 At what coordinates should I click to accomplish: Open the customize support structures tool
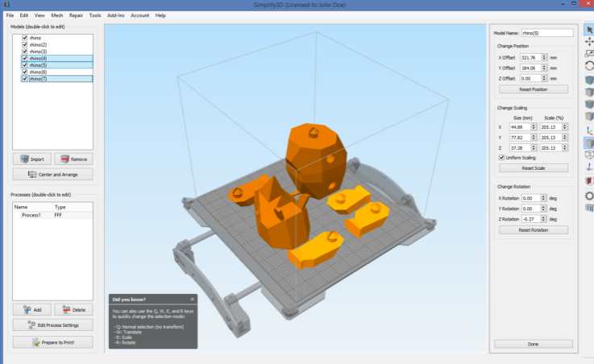tap(589, 208)
